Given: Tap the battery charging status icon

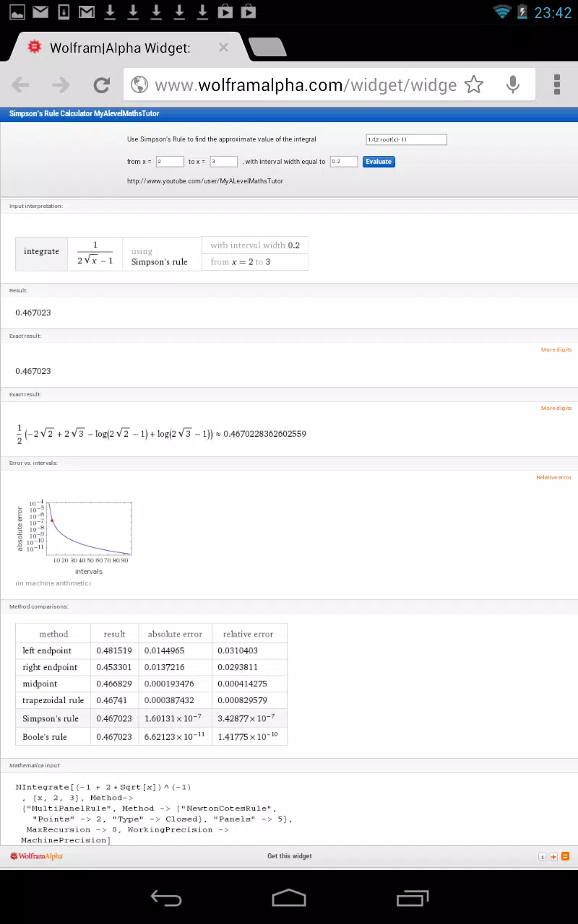Looking at the screenshot, I should click(522, 12).
